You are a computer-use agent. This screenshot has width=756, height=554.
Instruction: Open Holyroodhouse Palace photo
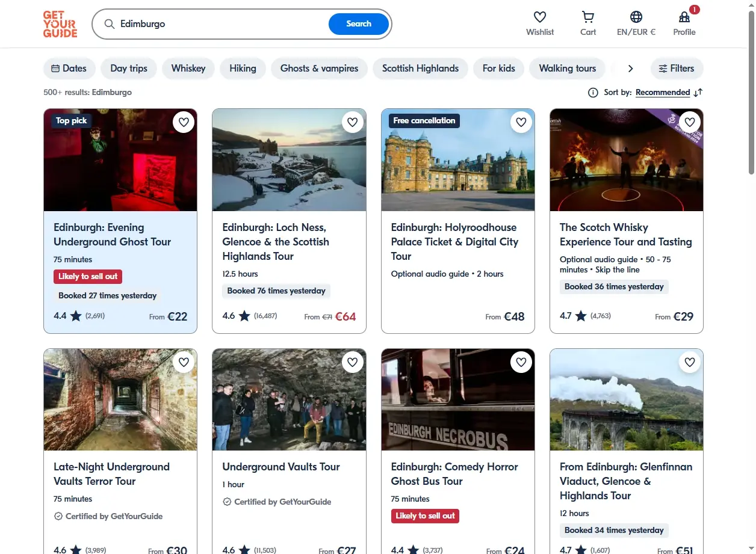(x=458, y=160)
